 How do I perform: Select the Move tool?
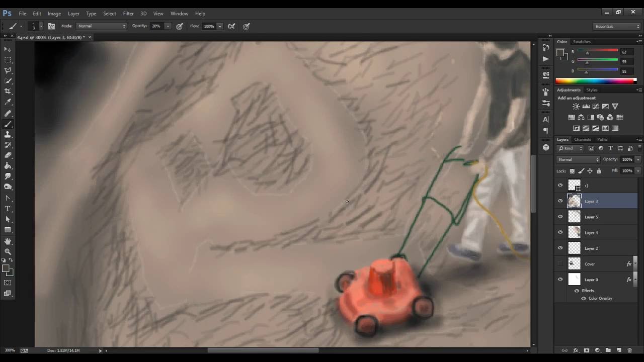8,49
